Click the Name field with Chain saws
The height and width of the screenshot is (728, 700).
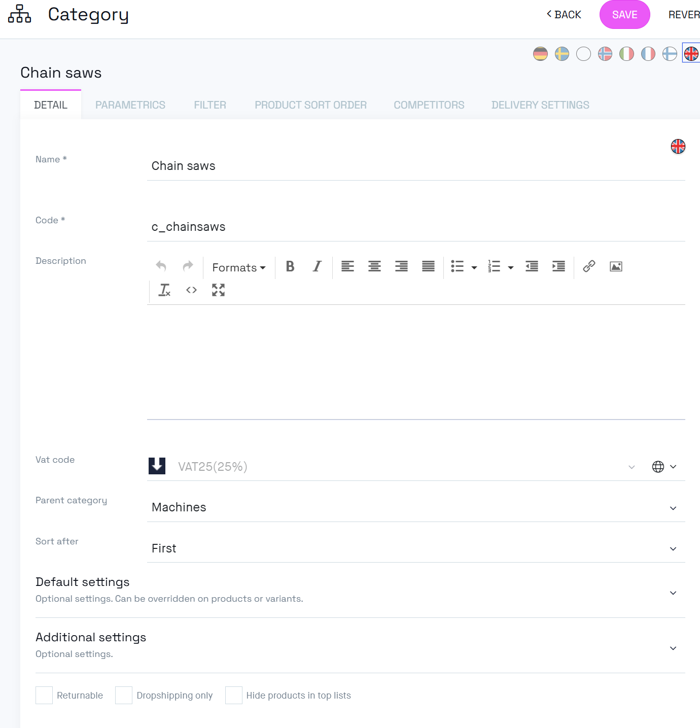click(416, 166)
